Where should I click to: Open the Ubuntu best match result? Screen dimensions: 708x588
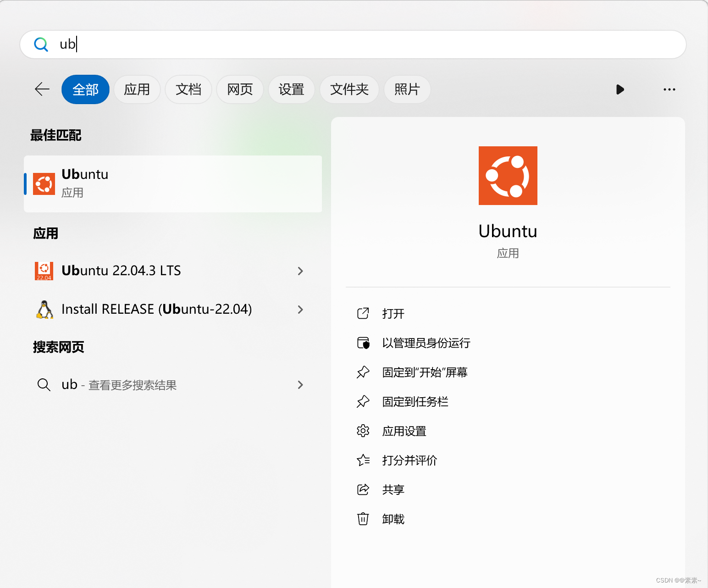tap(173, 184)
